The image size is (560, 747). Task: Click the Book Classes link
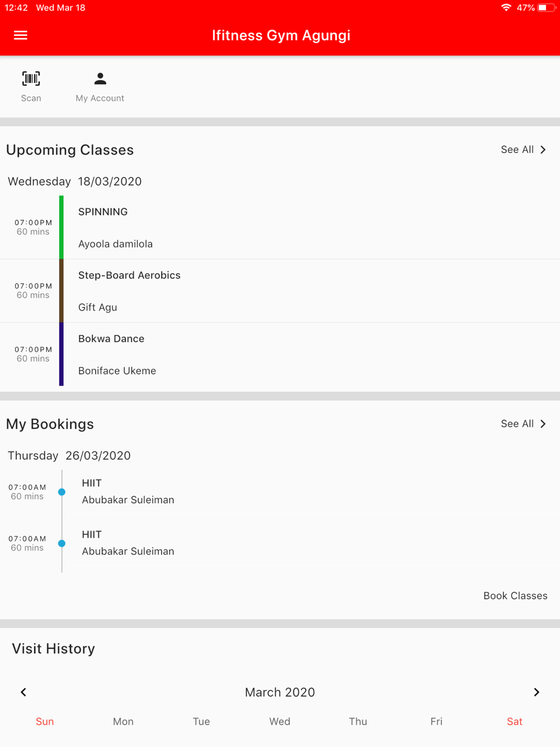(x=515, y=596)
